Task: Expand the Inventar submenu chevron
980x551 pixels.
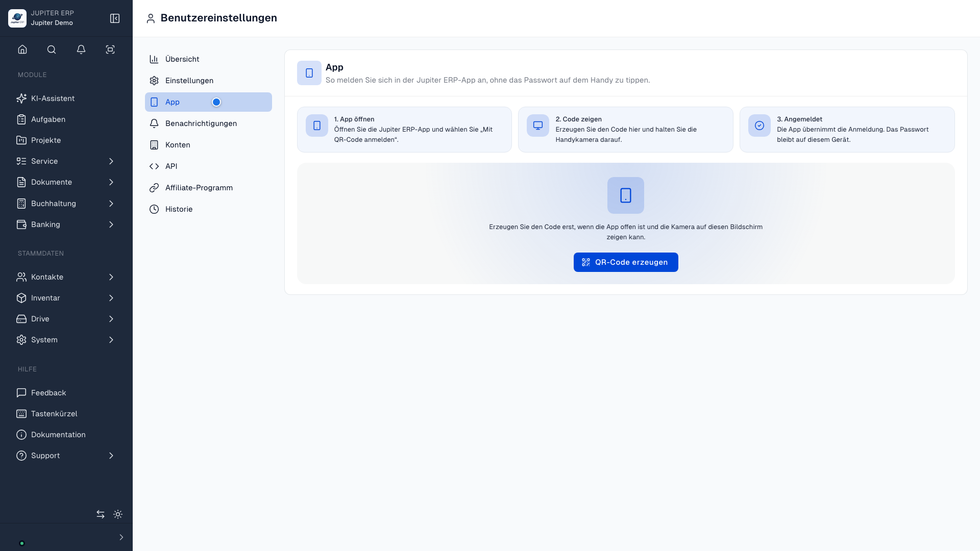Action: [111, 298]
